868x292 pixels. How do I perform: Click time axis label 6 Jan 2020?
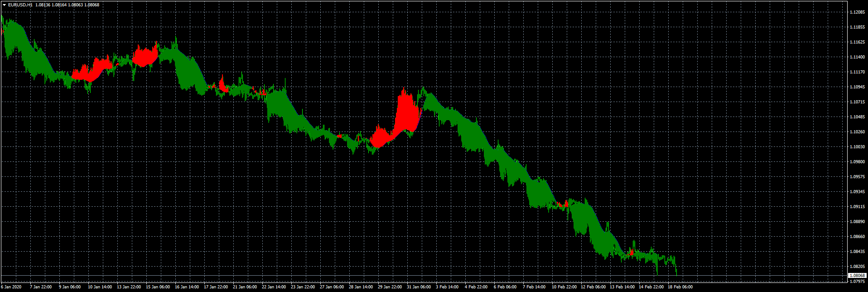11,287
